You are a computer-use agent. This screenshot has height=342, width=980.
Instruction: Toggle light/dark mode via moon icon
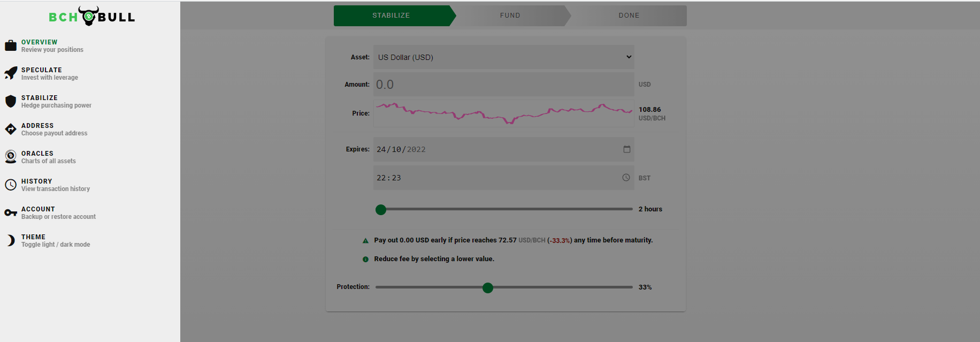point(11,240)
